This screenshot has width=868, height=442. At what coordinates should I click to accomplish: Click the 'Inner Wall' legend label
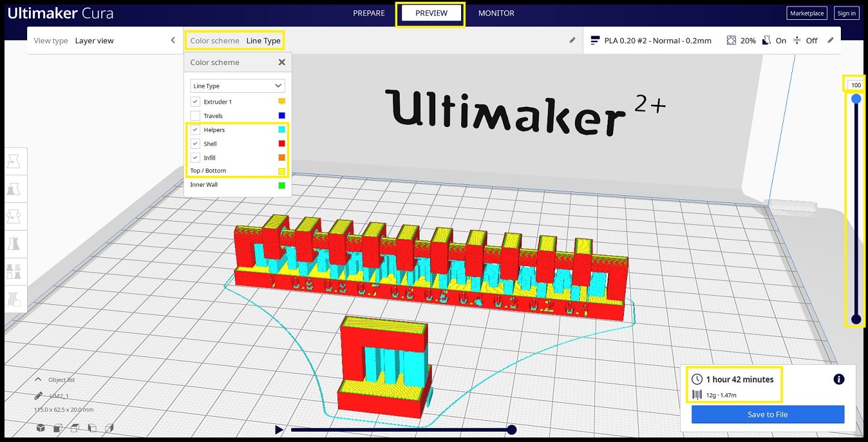[x=204, y=185]
